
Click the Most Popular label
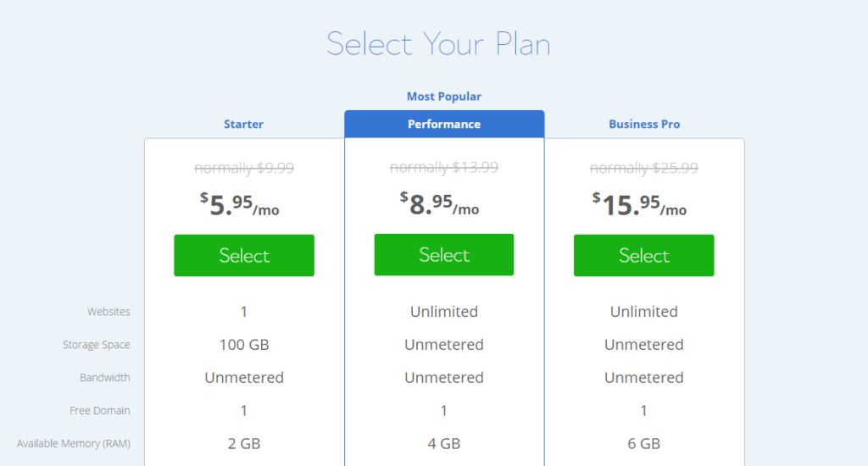[x=444, y=97]
